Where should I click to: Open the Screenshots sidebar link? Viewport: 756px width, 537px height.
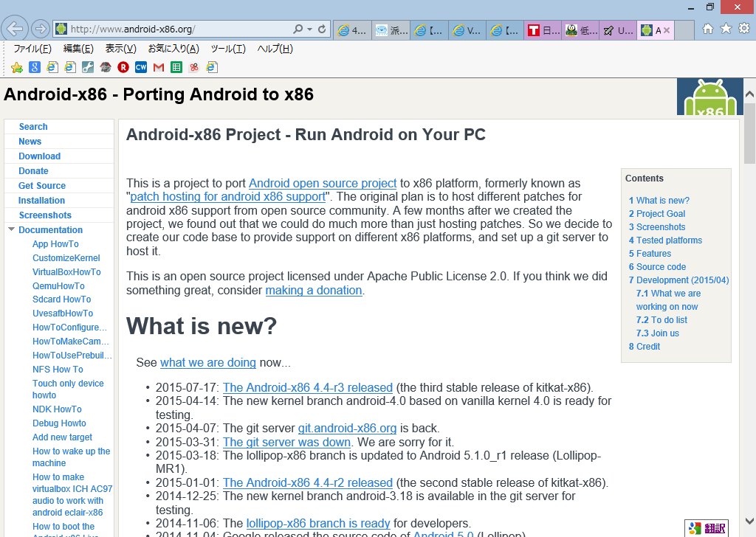pos(45,215)
